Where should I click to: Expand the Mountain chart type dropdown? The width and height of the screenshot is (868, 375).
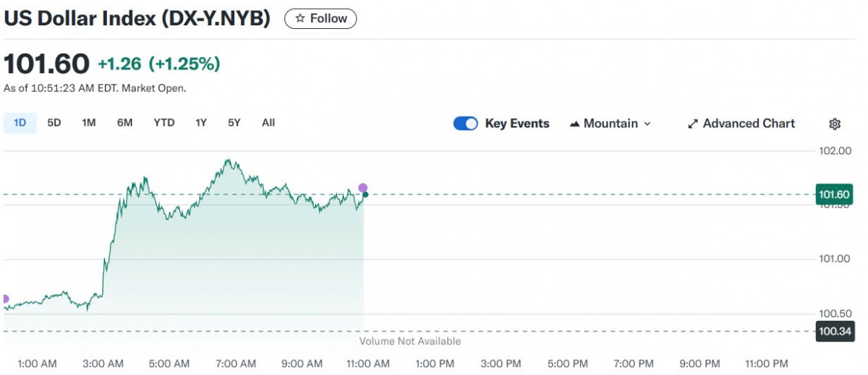[x=647, y=124]
